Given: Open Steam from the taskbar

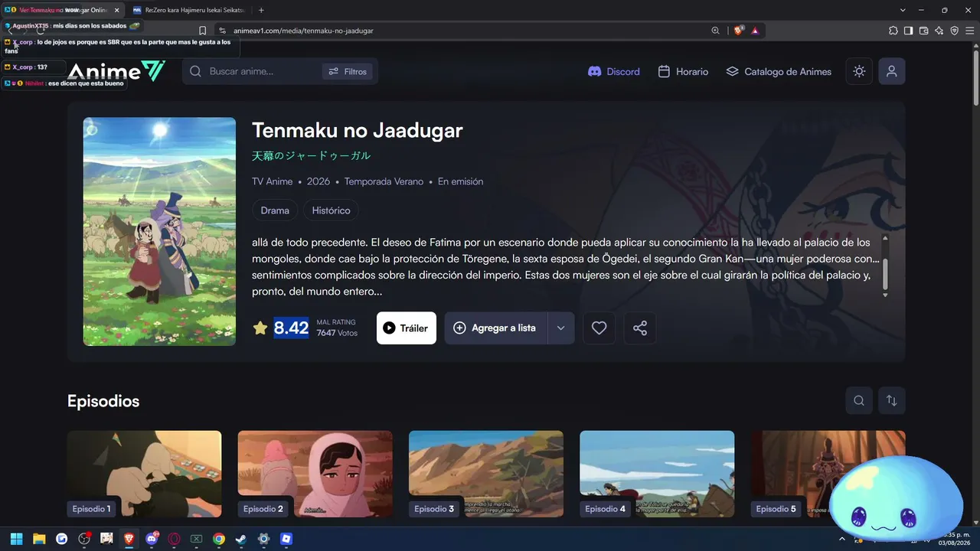Looking at the screenshot, I should pos(241,539).
